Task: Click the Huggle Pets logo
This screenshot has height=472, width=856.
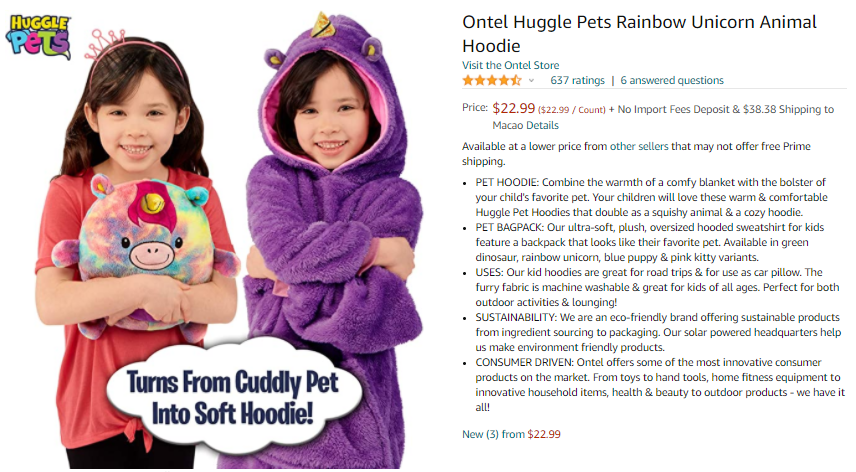Action: click(x=38, y=37)
